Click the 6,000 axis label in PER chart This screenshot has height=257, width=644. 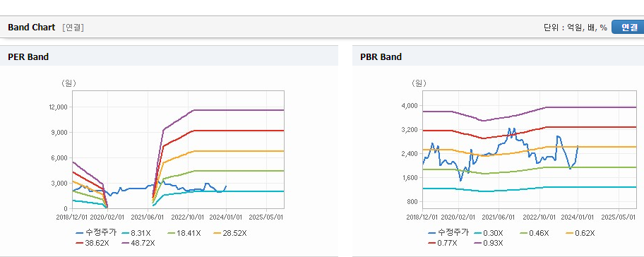pos(59,158)
